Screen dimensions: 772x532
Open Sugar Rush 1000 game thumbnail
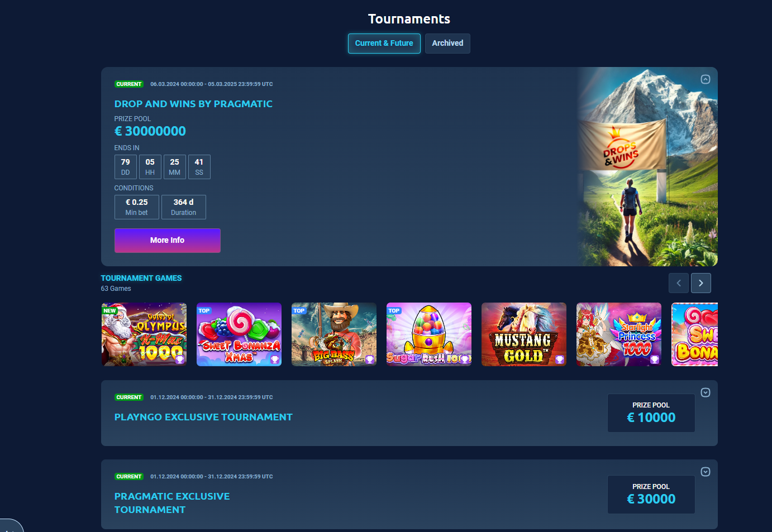429,334
